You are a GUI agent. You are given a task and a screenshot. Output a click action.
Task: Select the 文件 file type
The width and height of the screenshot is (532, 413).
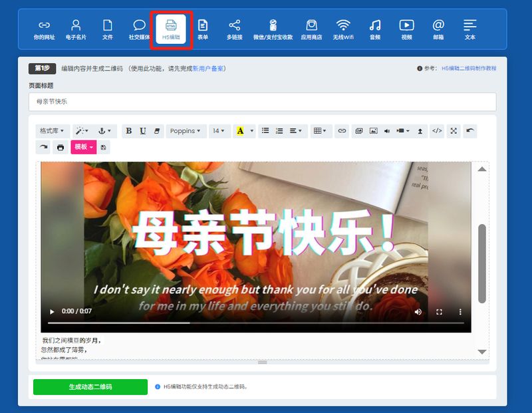click(107, 30)
